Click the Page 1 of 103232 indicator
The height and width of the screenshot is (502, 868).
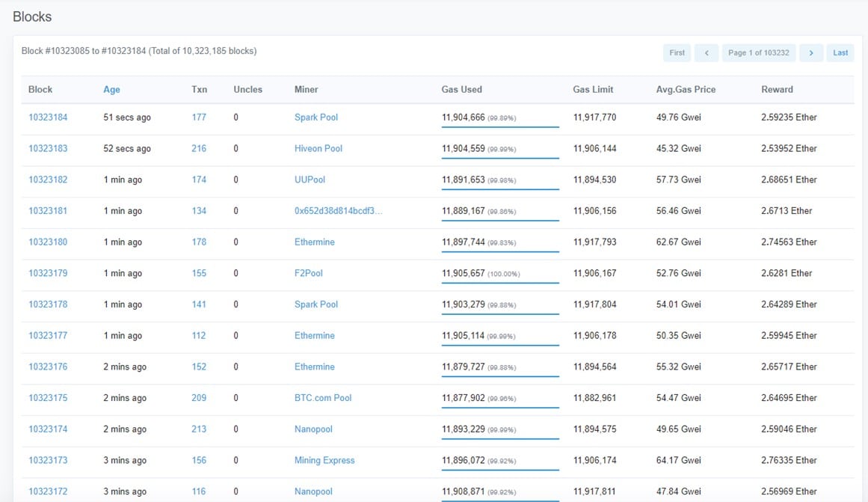pyautogui.click(x=758, y=52)
